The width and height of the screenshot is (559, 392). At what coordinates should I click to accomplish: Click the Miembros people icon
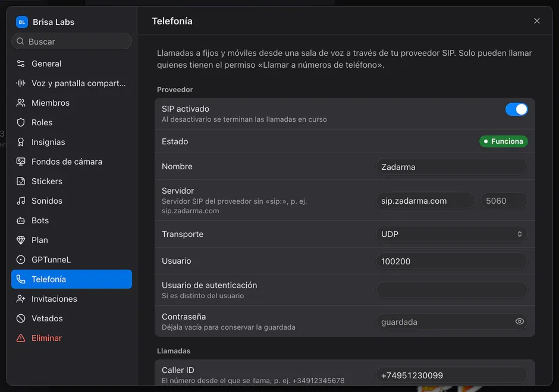pyautogui.click(x=21, y=103)
